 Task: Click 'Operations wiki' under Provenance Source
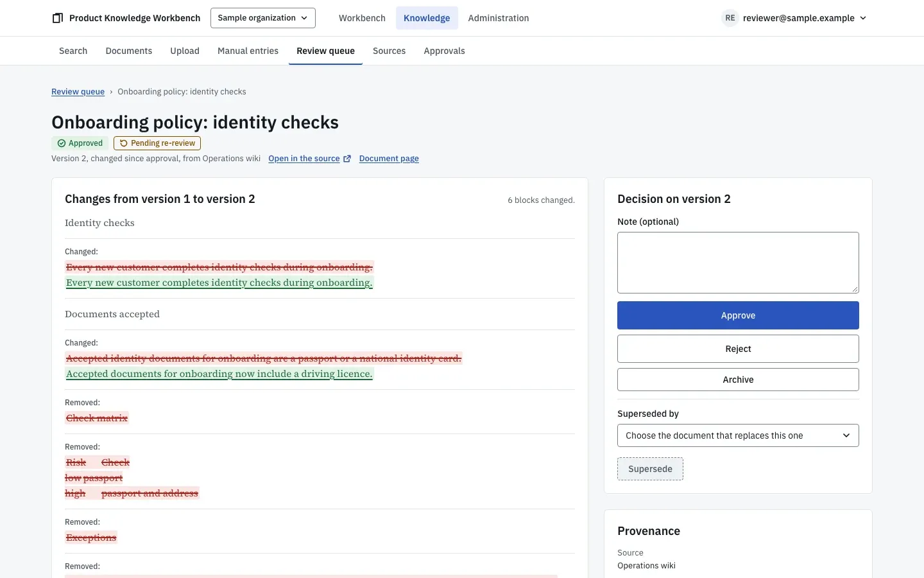pyautogui.click(x=646, y=566)
